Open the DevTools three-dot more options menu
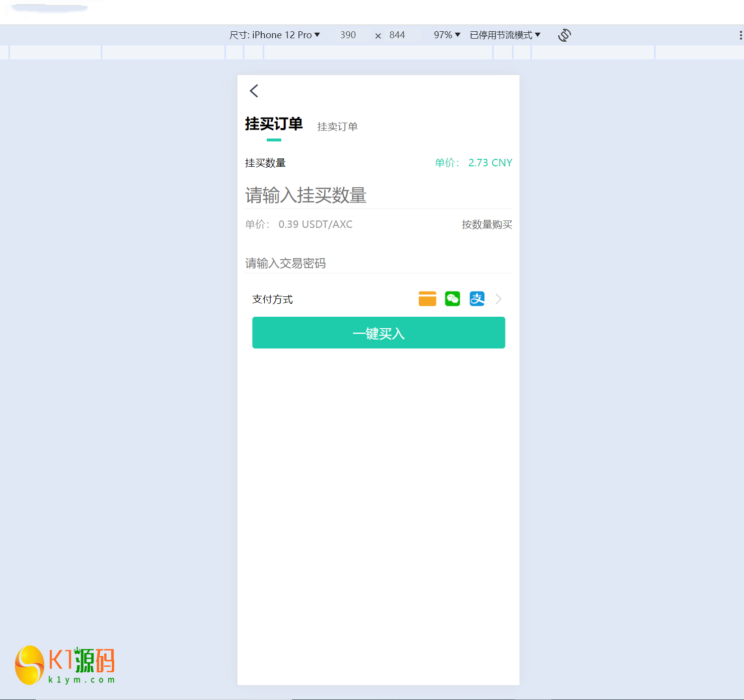 click(x=741, y=35)
